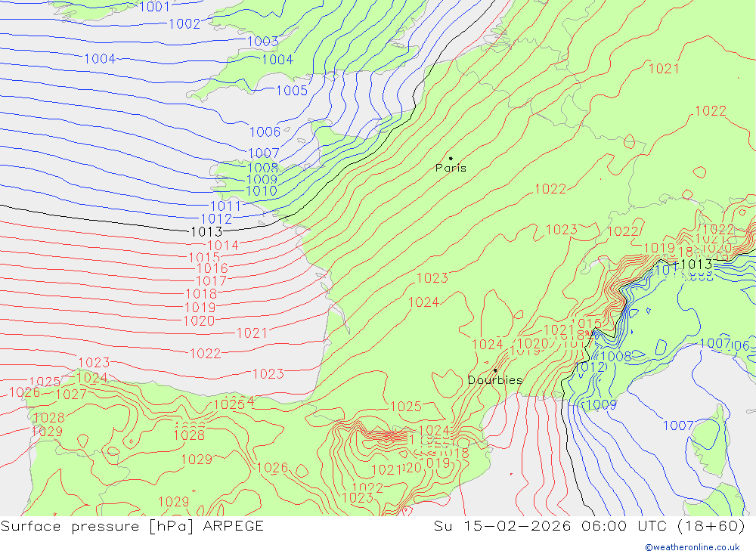The image size is (756, 554).
Task: Click the blue 1006 isobar label
Action: (265, 132)
